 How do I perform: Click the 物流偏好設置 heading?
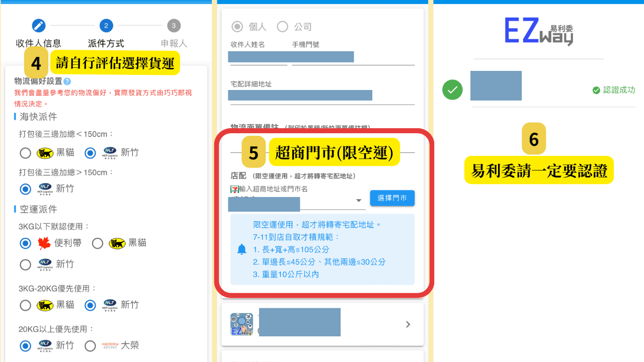point(38,81)
